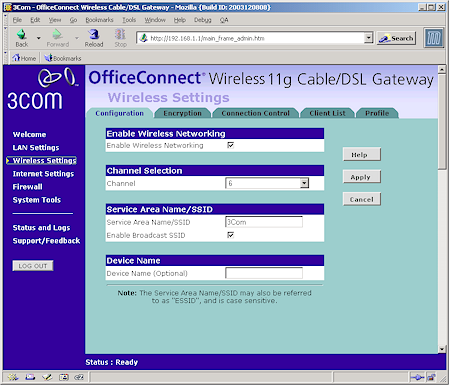This screenshot has height=386, width=450.
Task: Click the Home bookmark toolbar icon
Action: pos(24,58)
